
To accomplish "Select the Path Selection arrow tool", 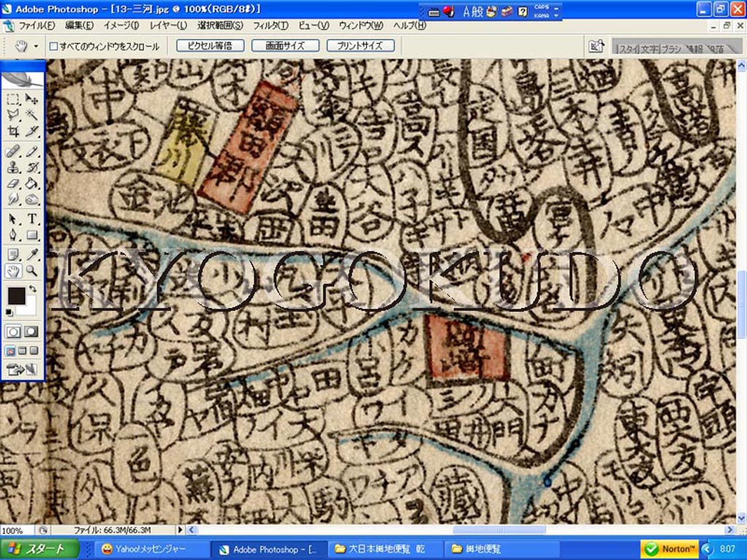I will [x=13, y=219].
